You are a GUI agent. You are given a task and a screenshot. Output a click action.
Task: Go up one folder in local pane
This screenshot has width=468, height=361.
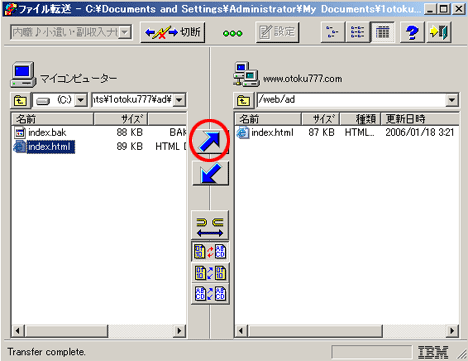click(21, 100)
